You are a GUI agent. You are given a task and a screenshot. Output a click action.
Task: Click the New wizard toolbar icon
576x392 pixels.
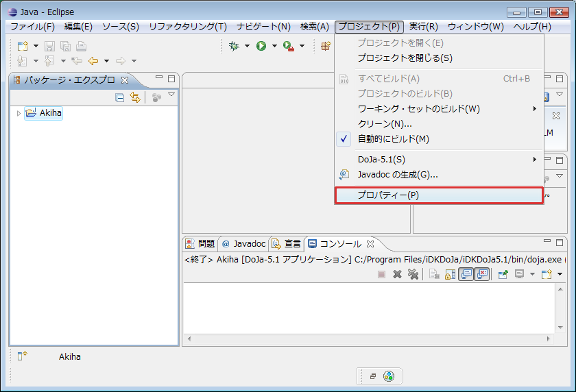click(x=23, y=46)
